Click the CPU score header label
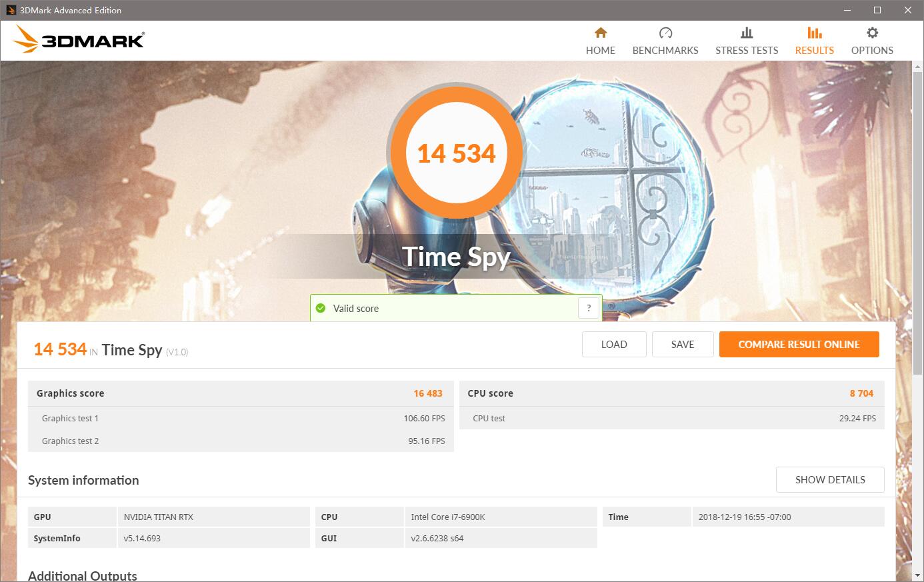Image resolution: width=924 pixels, height=582 pixels. pyautogui.click(x=490, y=393)
